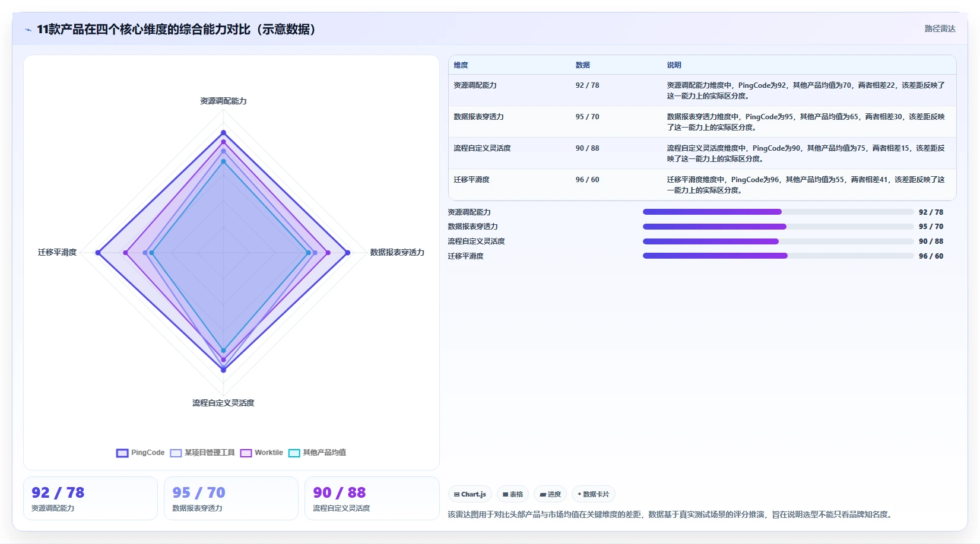Click PingCode's top data point on the radar
The height and width of the screenshot is (544, 980).
point(224,132)
